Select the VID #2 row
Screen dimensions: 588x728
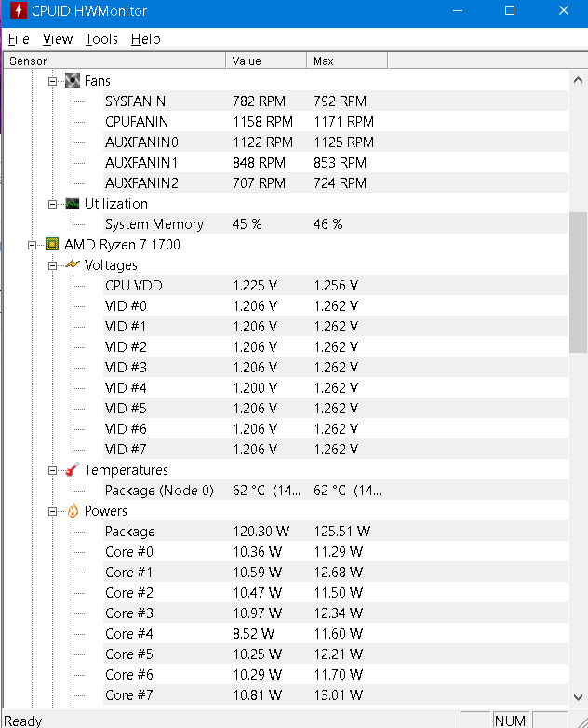[336, 346]
